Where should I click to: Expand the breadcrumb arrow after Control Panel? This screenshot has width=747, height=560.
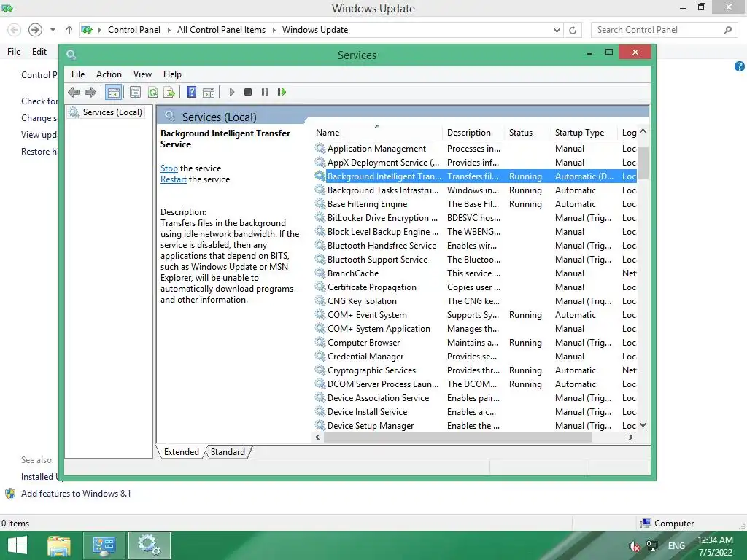(169, 30)
